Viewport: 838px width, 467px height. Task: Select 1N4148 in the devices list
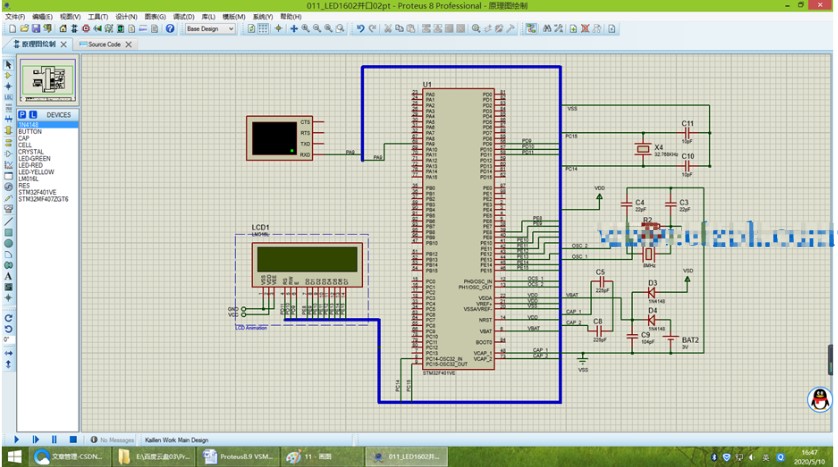pos(48,124)
